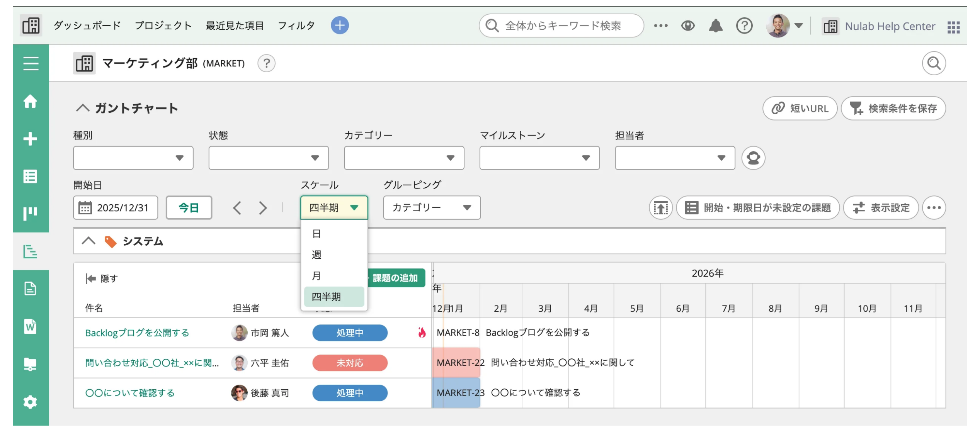Toggle the left hamburger menu
The width and height of the screenshot is (980, 431).
[31, 63]
